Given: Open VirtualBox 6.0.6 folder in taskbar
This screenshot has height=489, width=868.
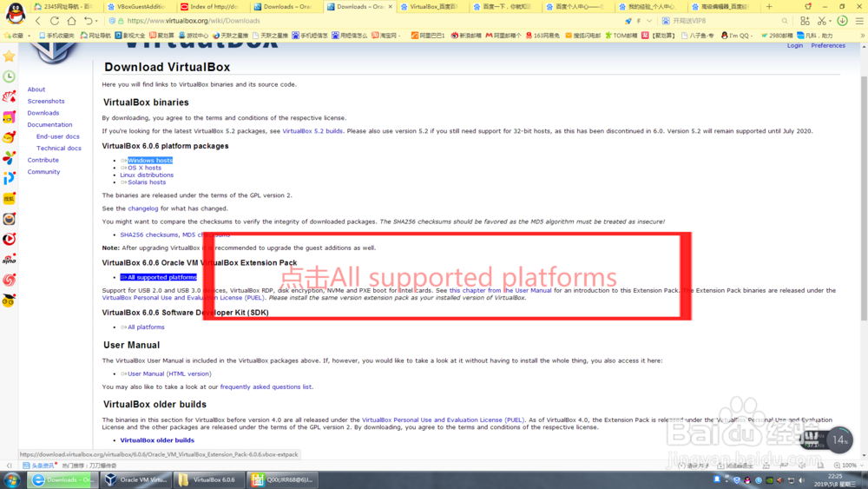Looking at the screenshot, I should pos(208,479).
